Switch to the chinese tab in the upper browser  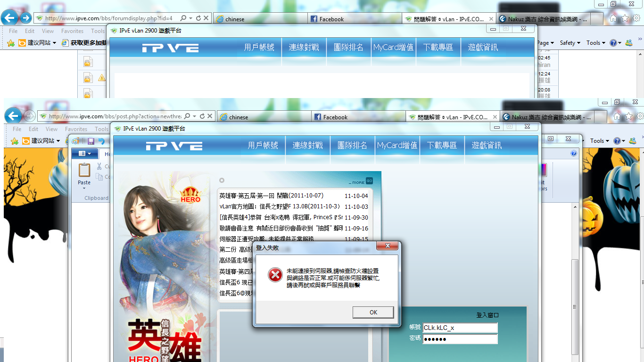(260, 19)
